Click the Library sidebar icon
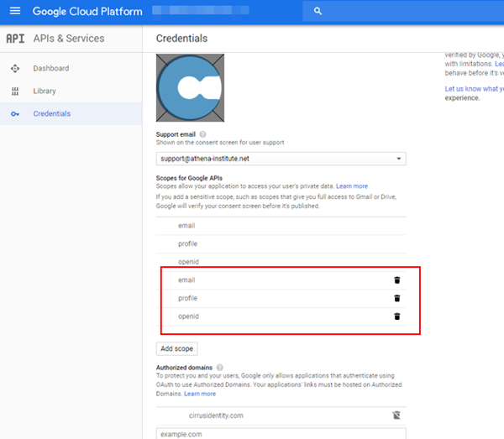This screenshot has height=439, width=504. tap(15, 91)
